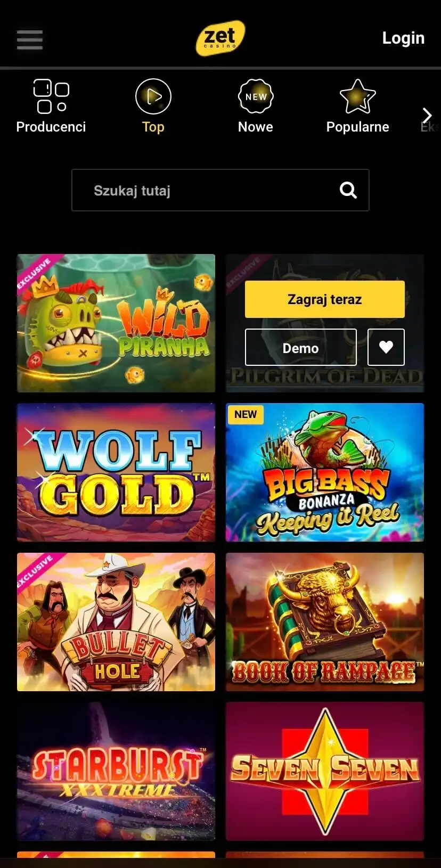This screenshot has width=441, height=868.
Task: Open the Bullet Hole game tile
Action: [x=116, y=622]
